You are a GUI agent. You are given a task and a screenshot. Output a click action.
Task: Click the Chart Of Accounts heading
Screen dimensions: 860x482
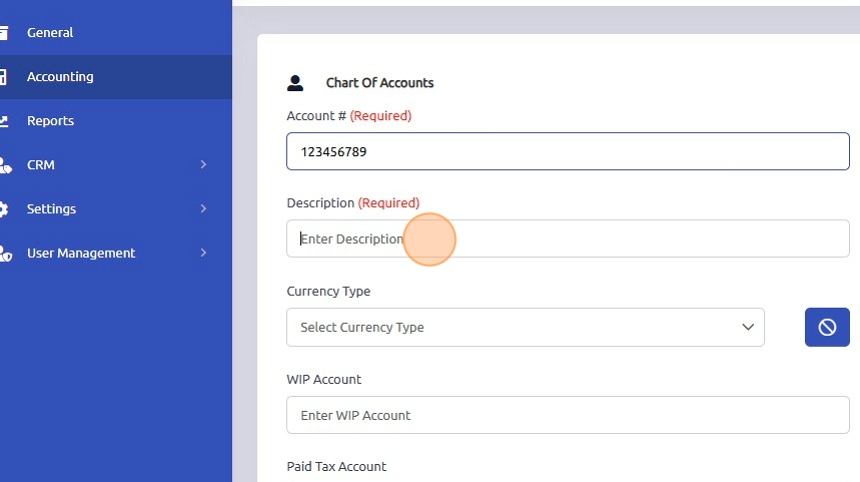[380, 83]
